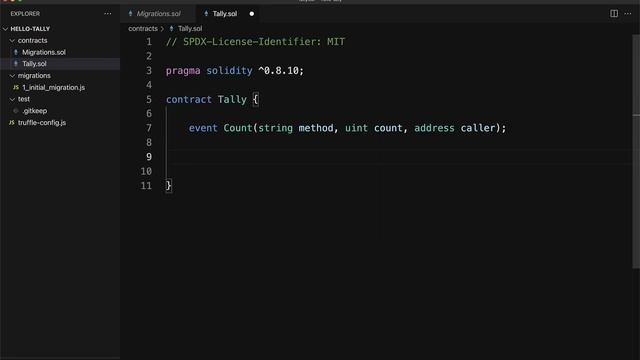Click the 'contract' keyword on line 5

pyautogui.click(x=189, y=100)
